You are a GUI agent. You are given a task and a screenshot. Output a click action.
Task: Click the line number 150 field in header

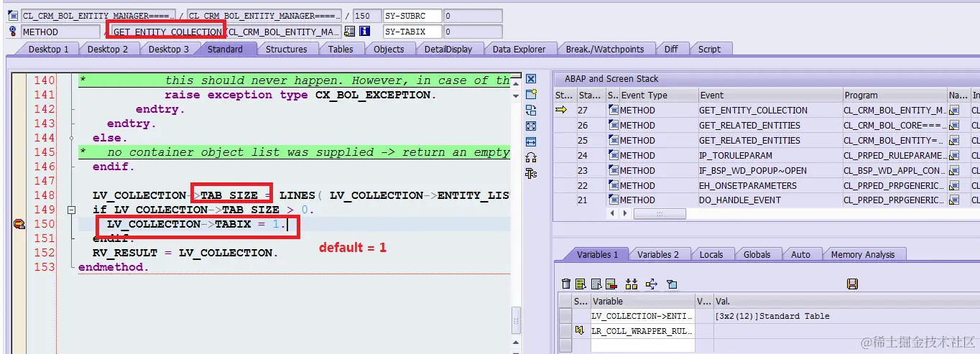[x=367, y=16]
